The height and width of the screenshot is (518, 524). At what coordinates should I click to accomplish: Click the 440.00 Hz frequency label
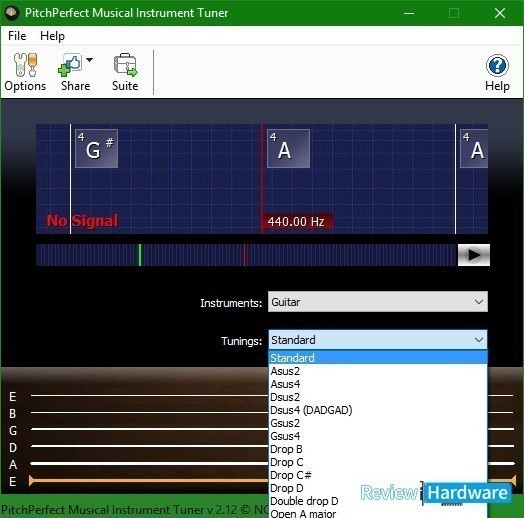[x=297, y=222]
